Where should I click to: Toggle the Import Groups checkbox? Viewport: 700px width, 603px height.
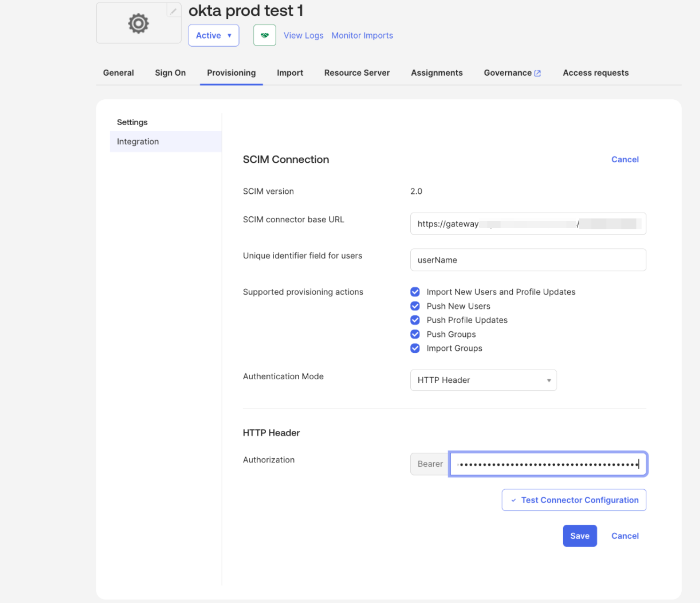[x=415, y=349]
